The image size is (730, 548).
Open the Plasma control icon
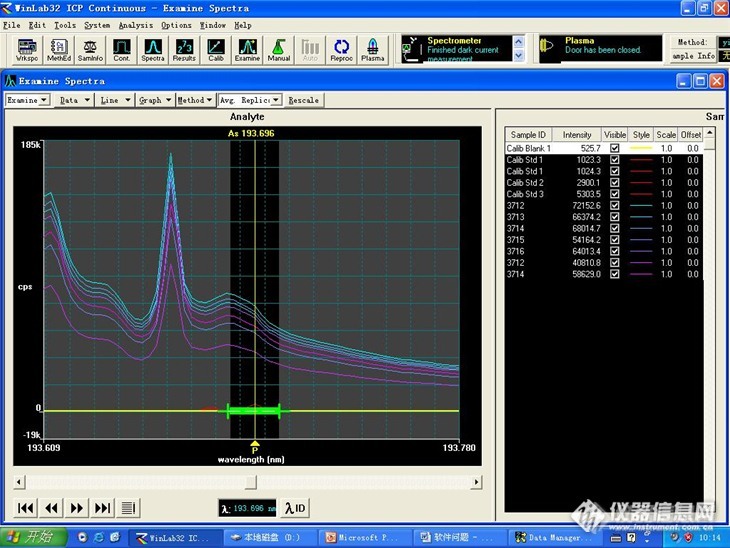[x=372, y=50]
